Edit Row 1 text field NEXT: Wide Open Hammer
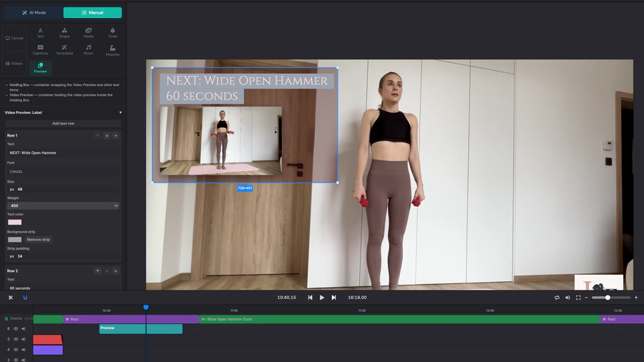This screenshot has width=644, height=362. (x=63, y=152)
